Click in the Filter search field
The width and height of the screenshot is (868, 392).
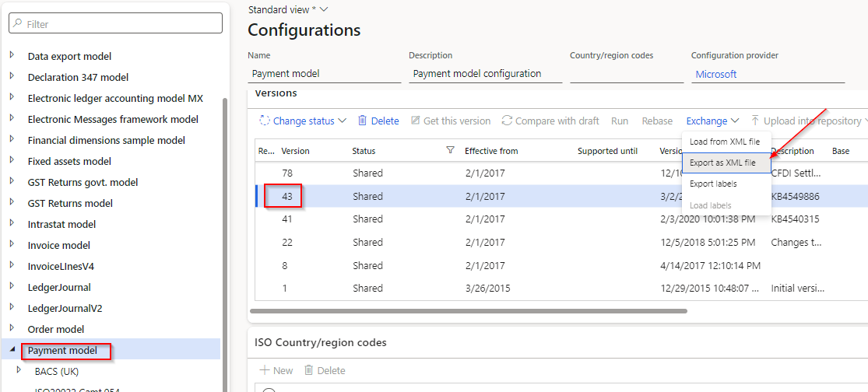(x=116, y=23)
